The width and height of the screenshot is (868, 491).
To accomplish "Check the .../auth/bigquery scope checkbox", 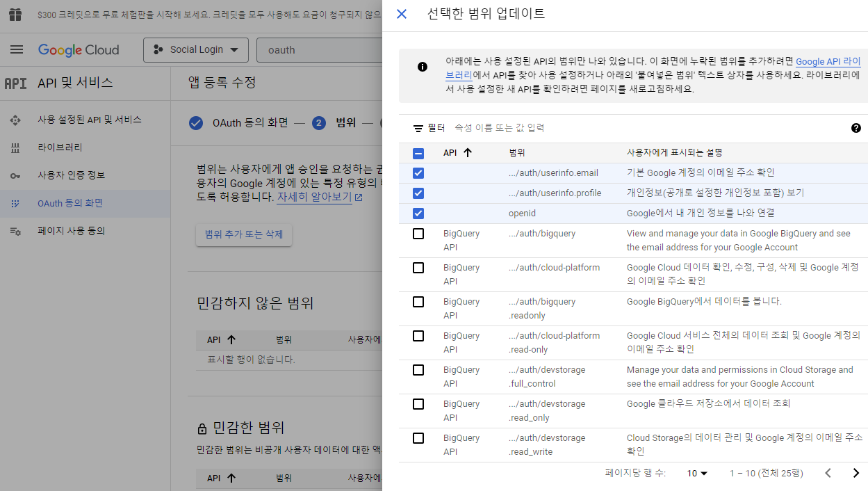I will point(418,234).
